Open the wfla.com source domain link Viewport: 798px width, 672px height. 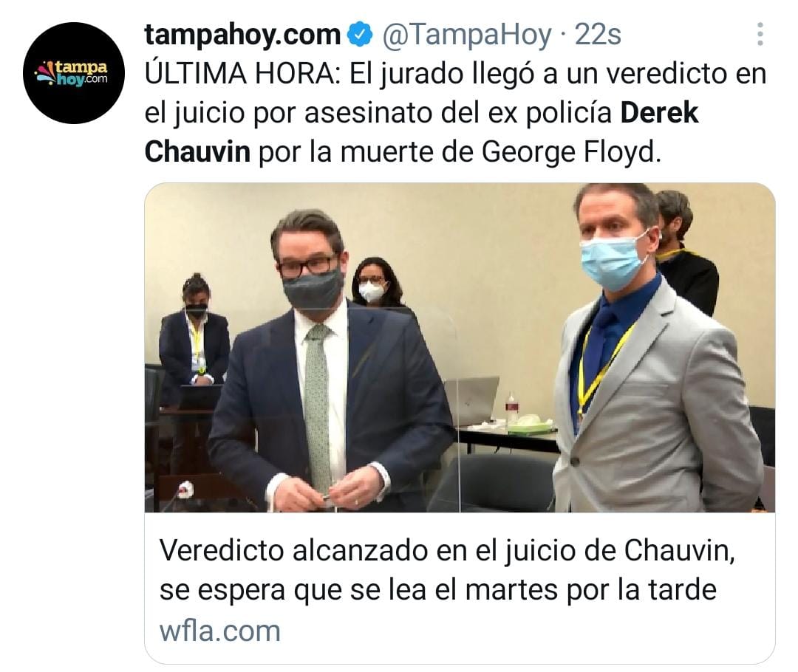click(x=220, y=631)
